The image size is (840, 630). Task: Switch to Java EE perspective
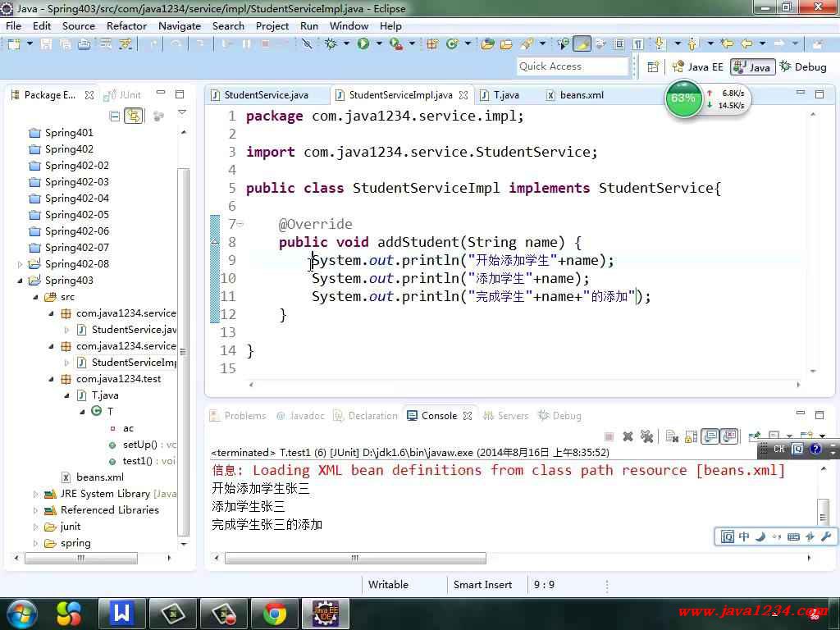point(699,67)
